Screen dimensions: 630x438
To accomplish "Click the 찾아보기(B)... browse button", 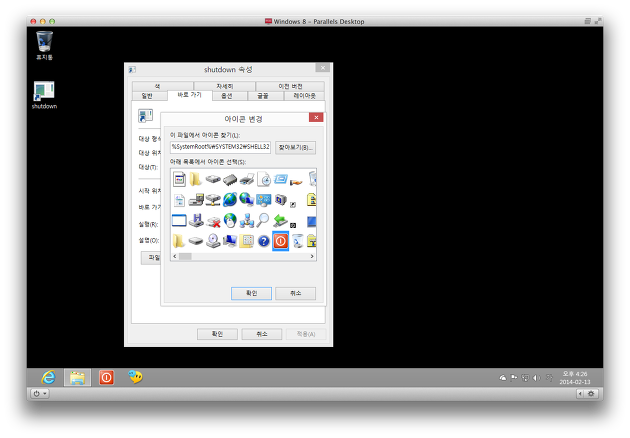I will tap(295, 147).
